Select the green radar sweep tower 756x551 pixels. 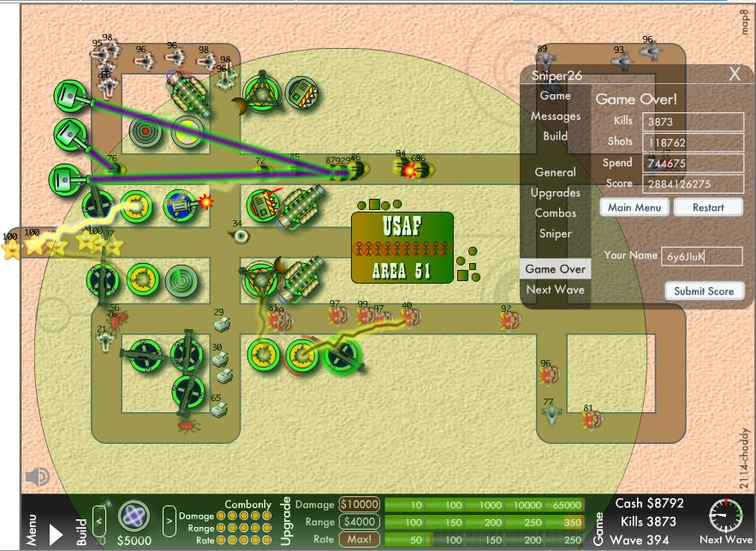(x=182, y=280)
